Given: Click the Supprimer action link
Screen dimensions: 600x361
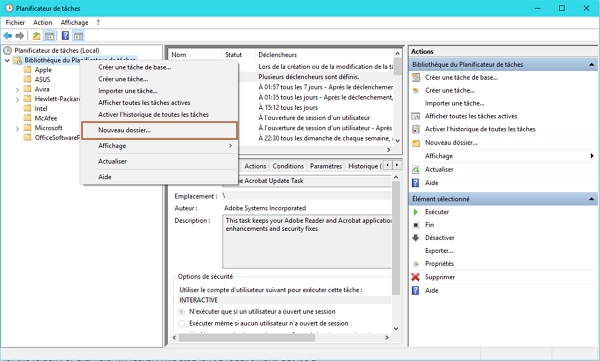Looking at the screenshot, I should pyautogui.click(x=440, y=277).
